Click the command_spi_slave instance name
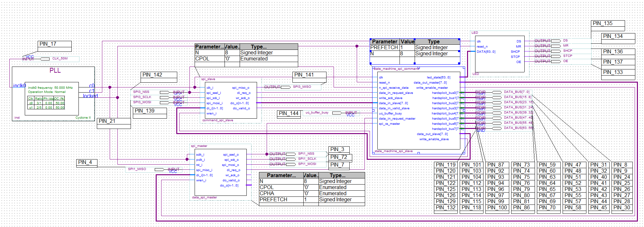Viewport: 644px width, 227px height. click(218, 120)
